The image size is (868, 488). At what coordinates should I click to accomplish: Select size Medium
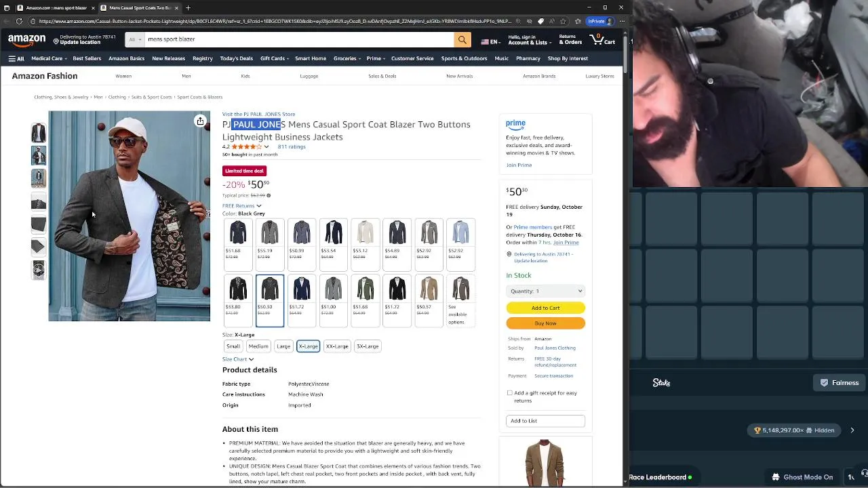point(258,346)
